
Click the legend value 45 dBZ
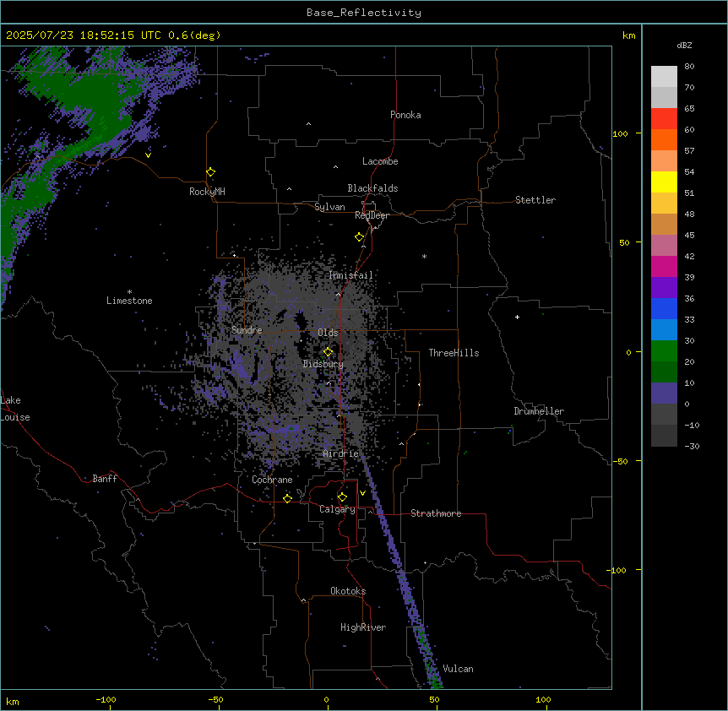pyautogui.click(x=689, y=236)
